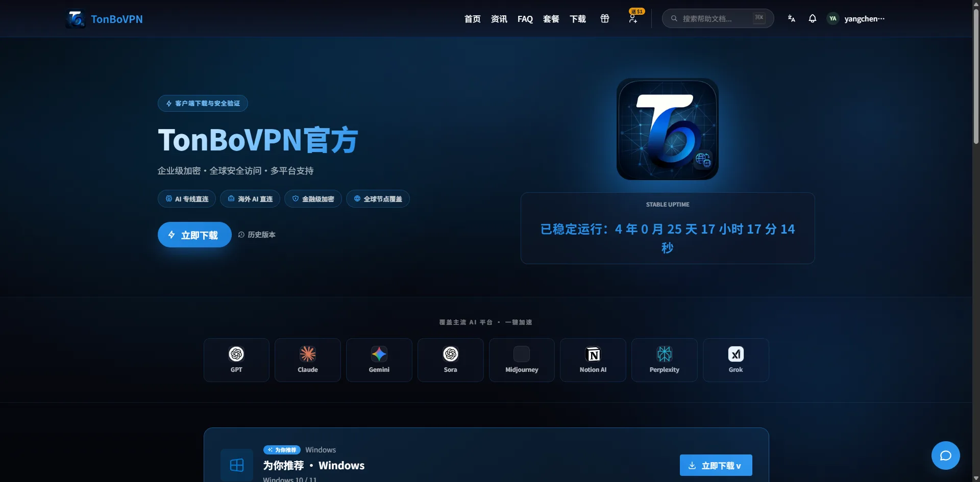The width and height of the screenshot is (980, 482).
Task: Click the hero 立即下载 button
Action: point(194,235)
